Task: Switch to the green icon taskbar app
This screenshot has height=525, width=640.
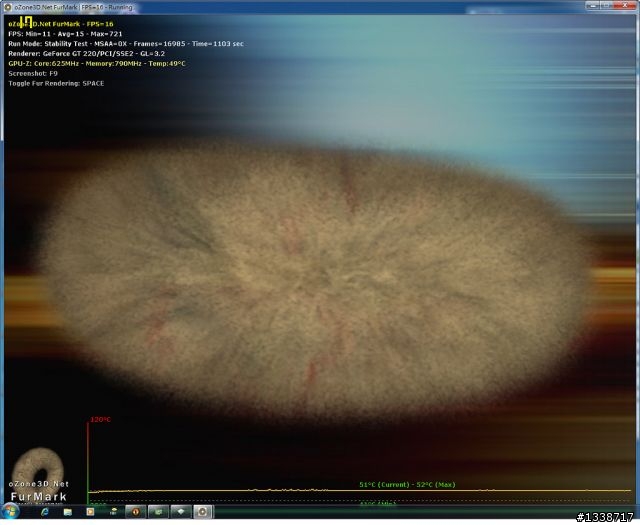Action: point(158,512)
